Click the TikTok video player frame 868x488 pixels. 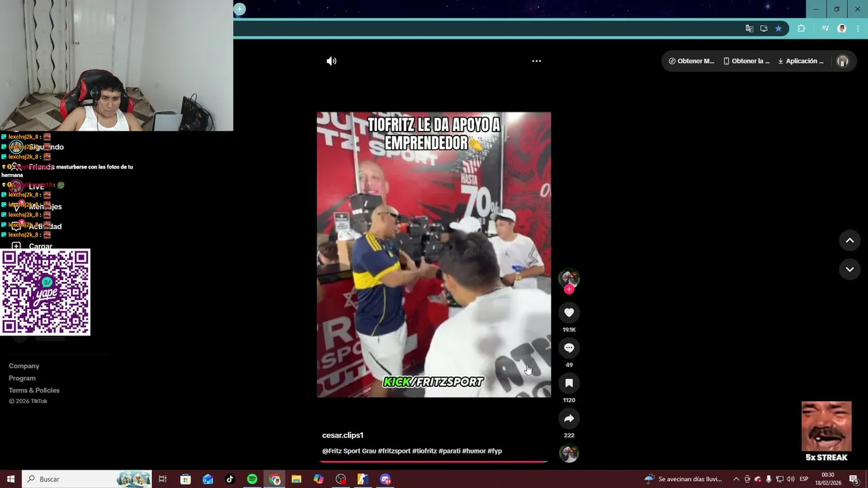(x=434, y=255)
